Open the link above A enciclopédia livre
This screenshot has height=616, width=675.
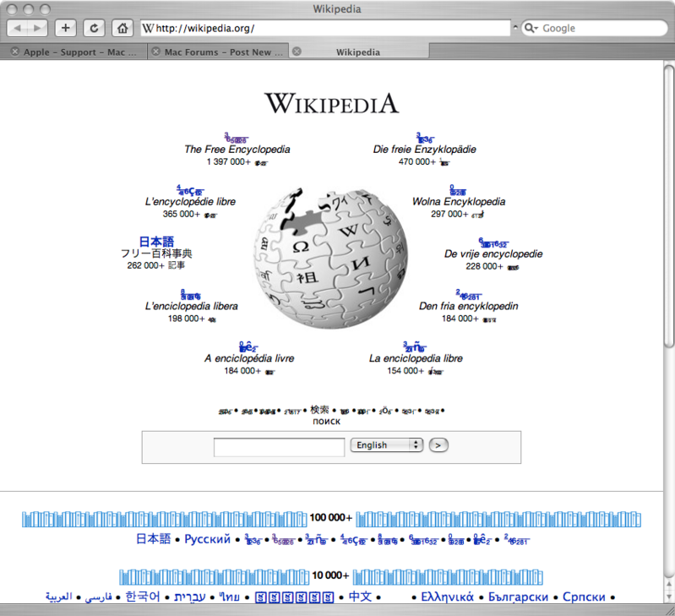click(x=248, y=347)
